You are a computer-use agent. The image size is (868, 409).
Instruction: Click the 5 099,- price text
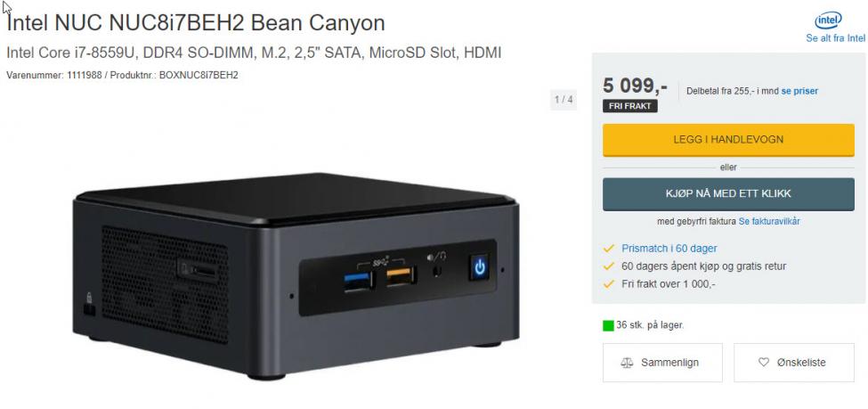point(635,86)
